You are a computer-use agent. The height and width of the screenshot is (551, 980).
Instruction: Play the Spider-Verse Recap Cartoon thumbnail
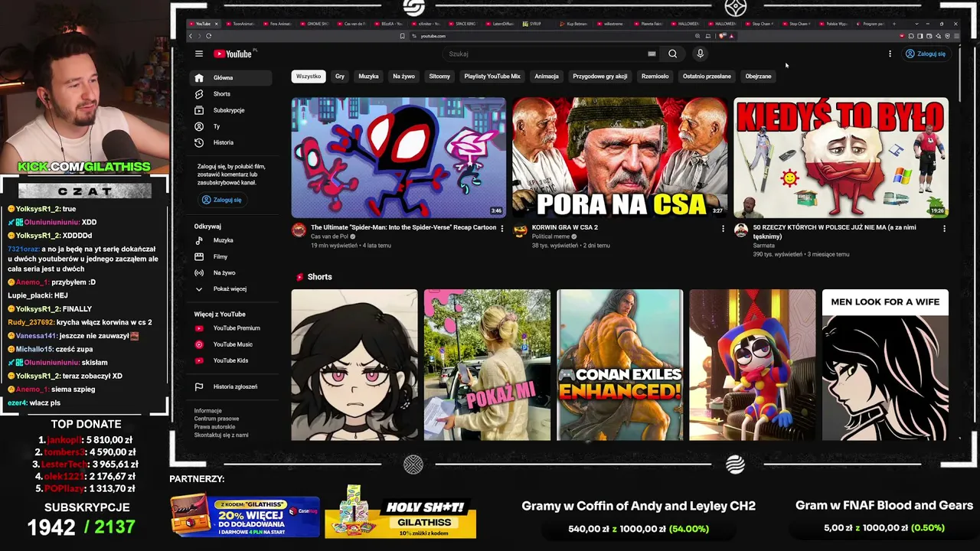(x=398, y=158)
